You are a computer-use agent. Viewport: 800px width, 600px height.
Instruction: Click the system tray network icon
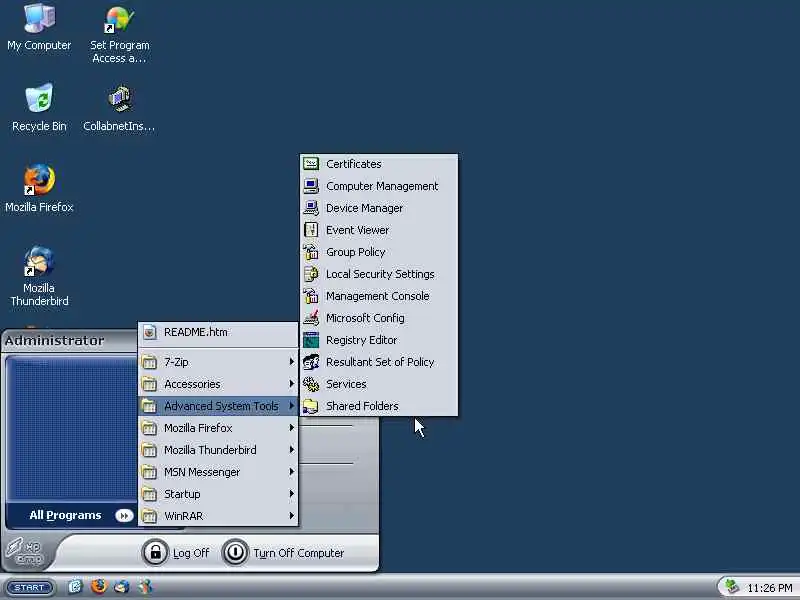pos(732,587)
